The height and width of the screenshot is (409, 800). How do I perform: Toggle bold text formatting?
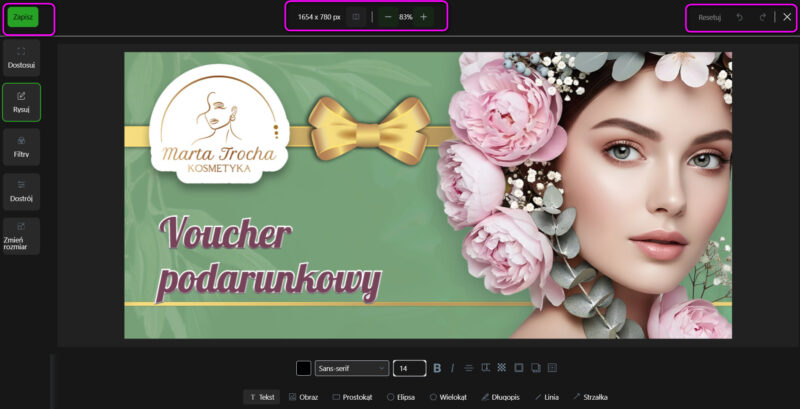pyautogui.click(x=437, y=368)
